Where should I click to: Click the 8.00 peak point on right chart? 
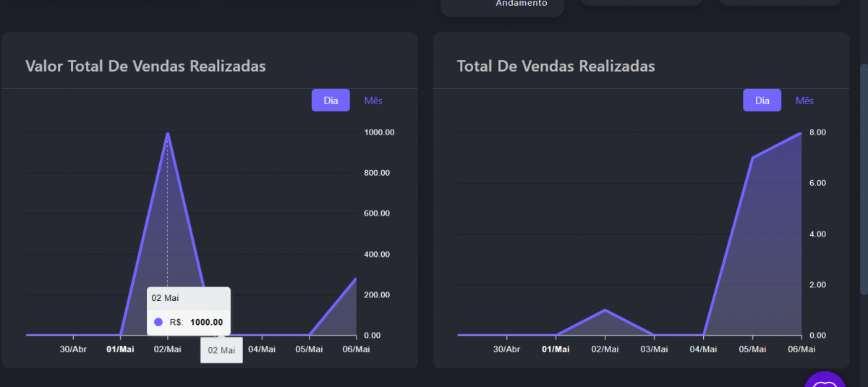click(801, 133)
